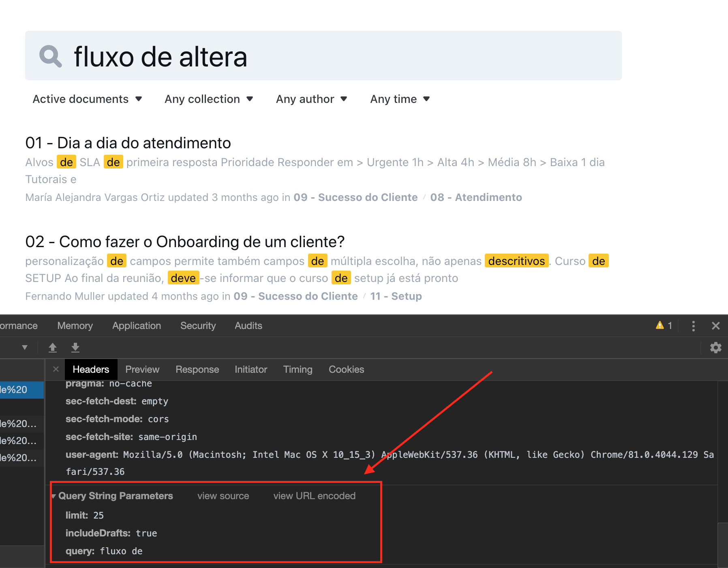
Task: Switch to the Memory DevTools tab
Action: (x=75, y=326)
